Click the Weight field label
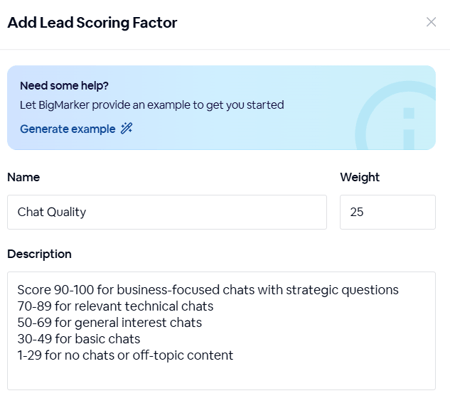This screenshot has height=403, width=450. coord(360,177)
